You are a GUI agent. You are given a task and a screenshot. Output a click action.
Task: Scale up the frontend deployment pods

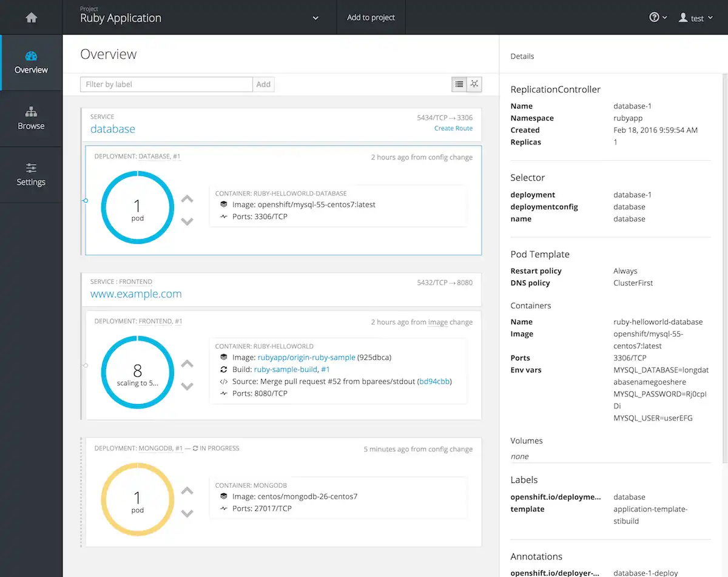coord(187,364)
